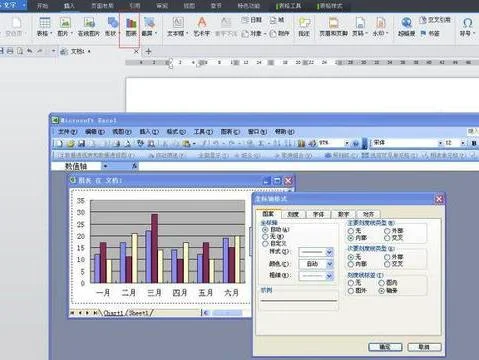The height and width of the screenshot is (360, 479).
Task: Open the 图表 menu in Excel menu bar
Action: pos(230,132)
